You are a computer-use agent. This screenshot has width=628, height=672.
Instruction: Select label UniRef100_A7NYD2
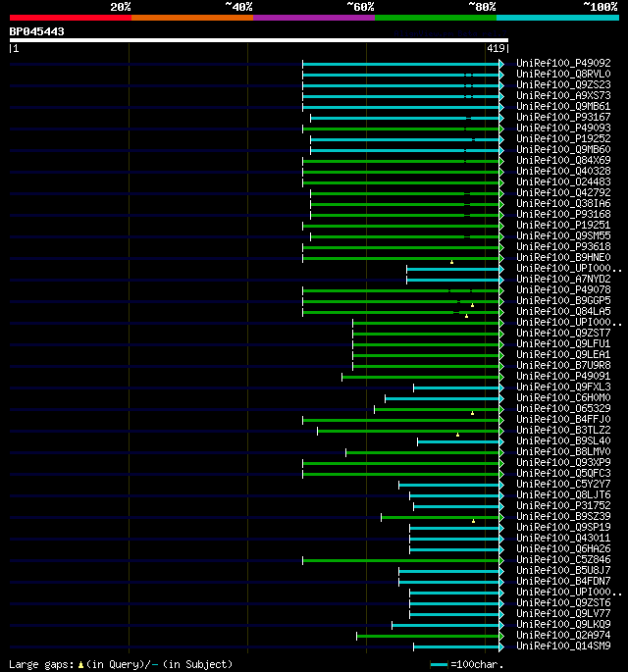pos(563,279)
